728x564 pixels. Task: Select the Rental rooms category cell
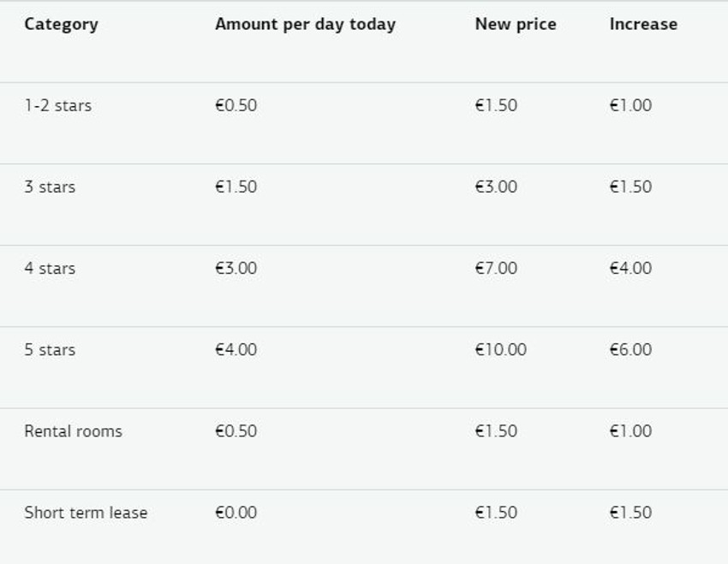pyautogui.click(x=73, y=430)
